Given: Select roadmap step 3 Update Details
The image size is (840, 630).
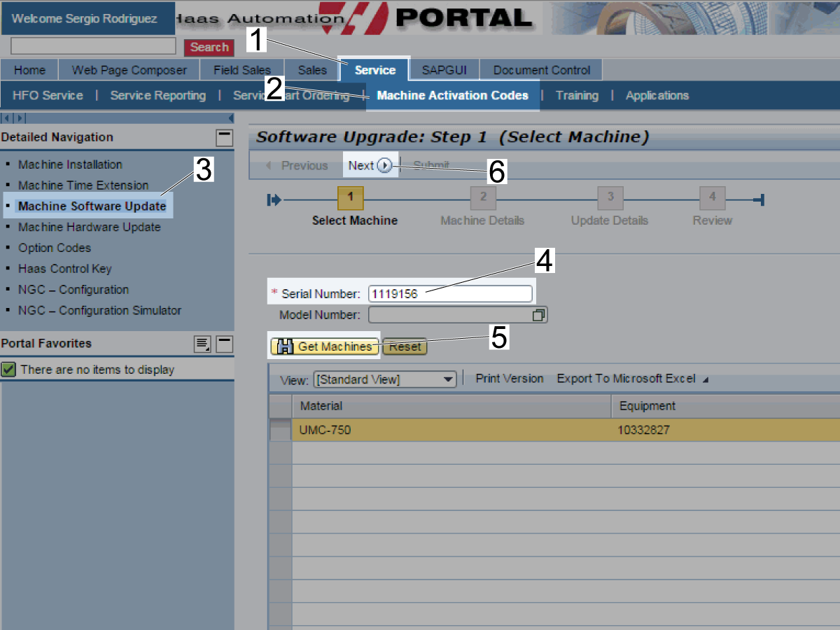Looking at the screenshot, I should (610, 198).
